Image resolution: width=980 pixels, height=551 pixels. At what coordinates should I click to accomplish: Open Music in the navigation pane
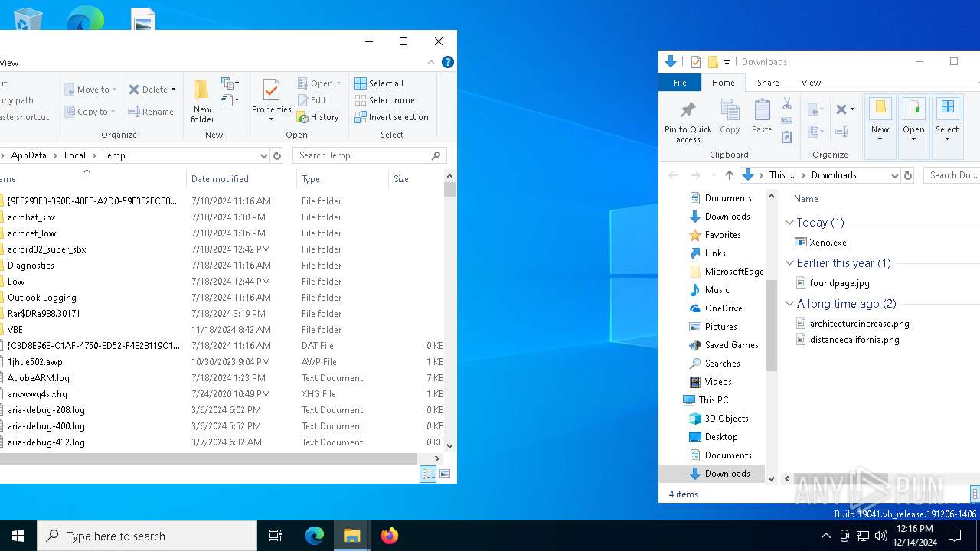pos(710,290)
